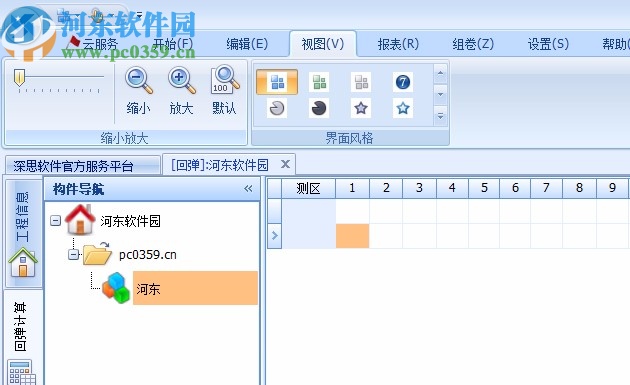Screen dimensions: 630x385
Task: Switch to 深思软件官方服务平台 document tab
Action: pos(83,165)
